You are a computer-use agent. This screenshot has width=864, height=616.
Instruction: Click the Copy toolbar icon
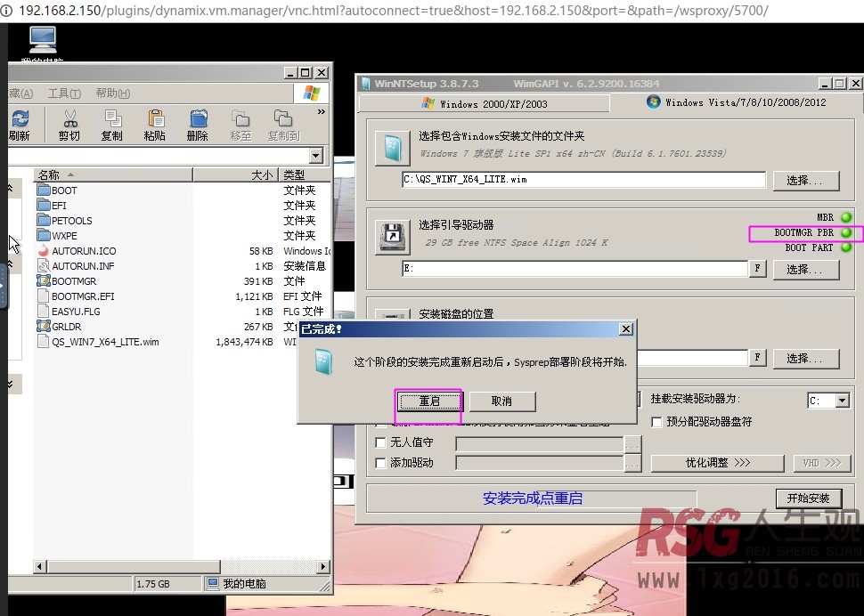pos(112,125)
